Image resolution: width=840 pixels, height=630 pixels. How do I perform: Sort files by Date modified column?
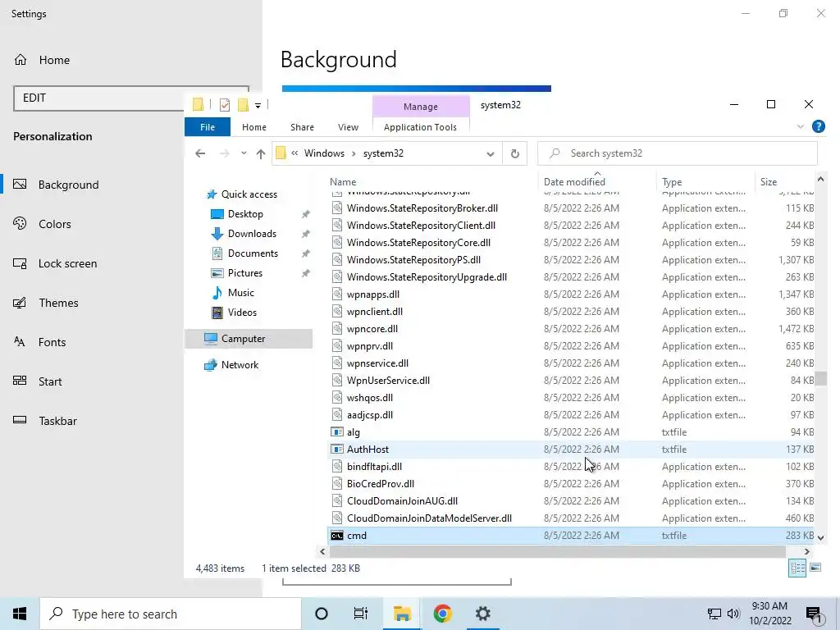coord(574,181)
